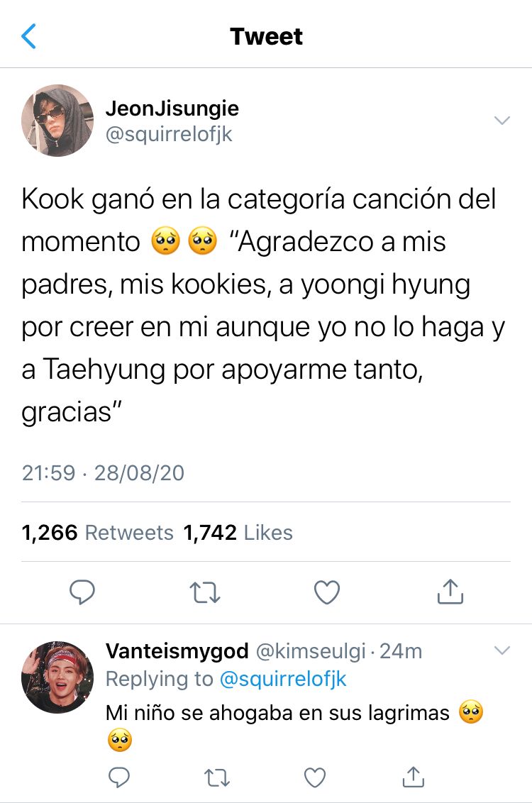Open the JeonJisungie display name

172,108
